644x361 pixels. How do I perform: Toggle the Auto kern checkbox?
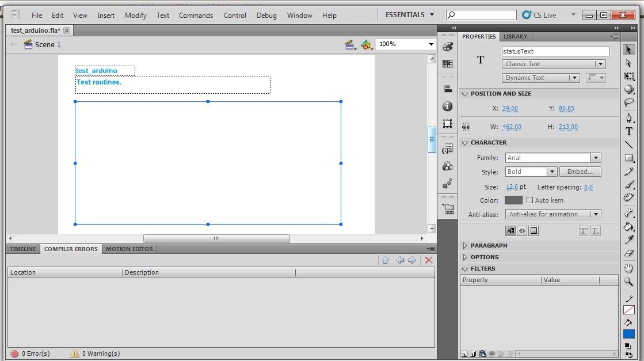(x=530, y=200)
